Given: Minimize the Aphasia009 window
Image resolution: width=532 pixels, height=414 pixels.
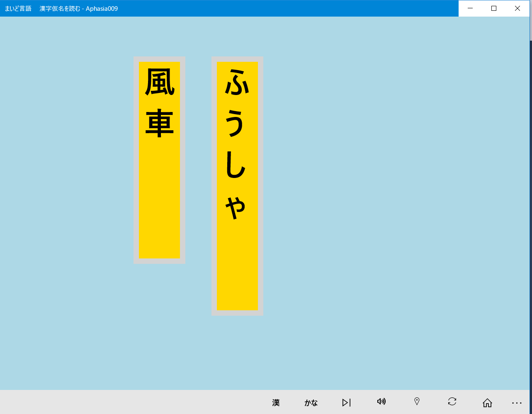Looking at the screenshot, I should click(x=470, y=8).
